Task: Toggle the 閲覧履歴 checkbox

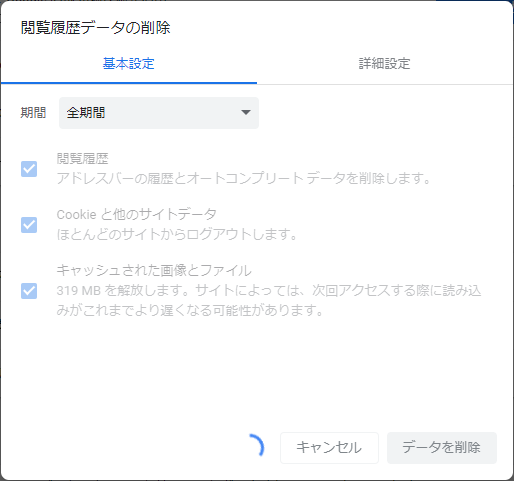Action: point(29,169)
